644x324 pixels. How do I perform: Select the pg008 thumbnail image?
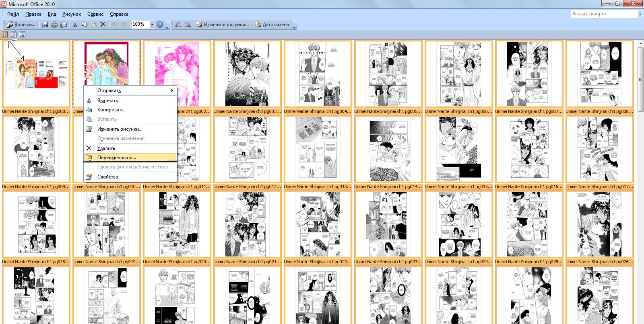coord(599,74)
